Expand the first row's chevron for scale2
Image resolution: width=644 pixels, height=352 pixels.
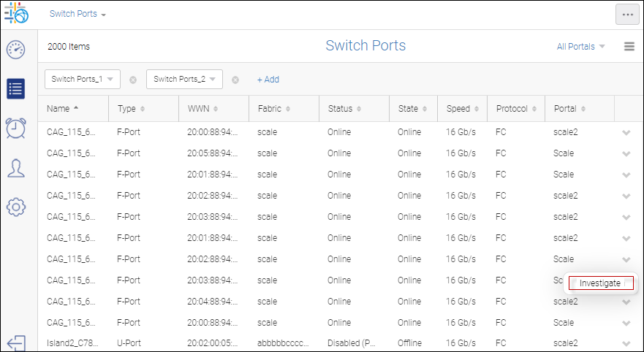(x=626, y=133)
